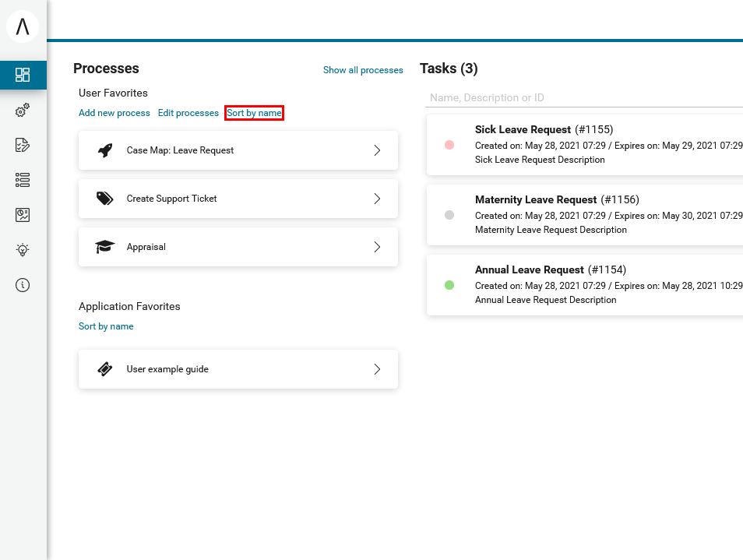The image size is (743, 560).
Task: Click Edit processes link
Action: [188, 113]
